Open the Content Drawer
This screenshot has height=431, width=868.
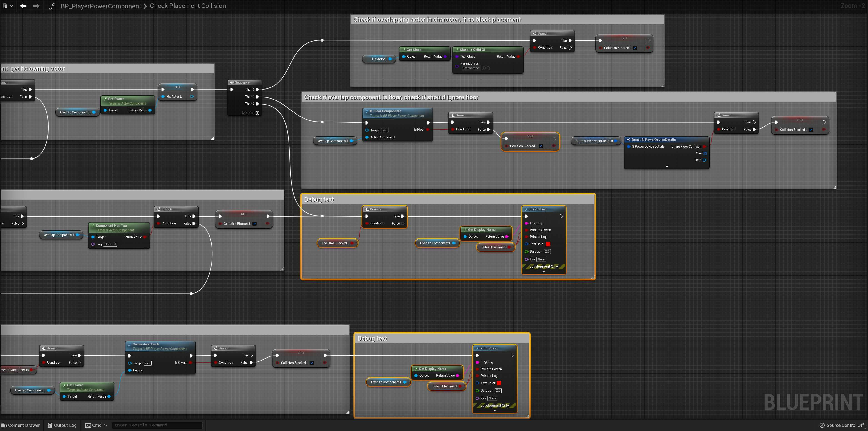(x=20, y=425)
